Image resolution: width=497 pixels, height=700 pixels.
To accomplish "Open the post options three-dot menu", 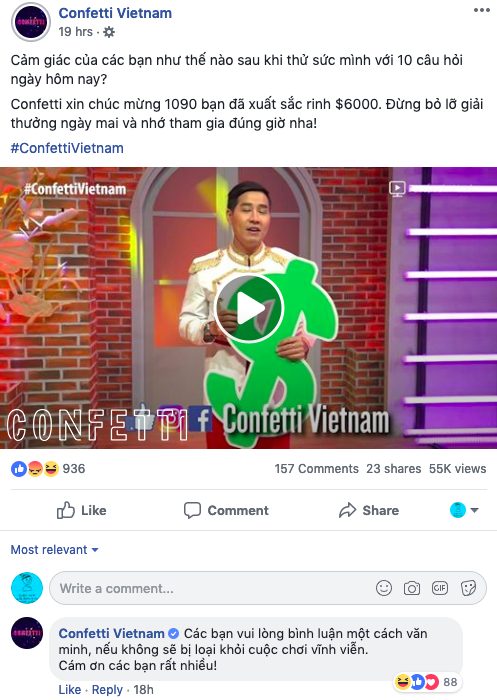I will point(482,10).
